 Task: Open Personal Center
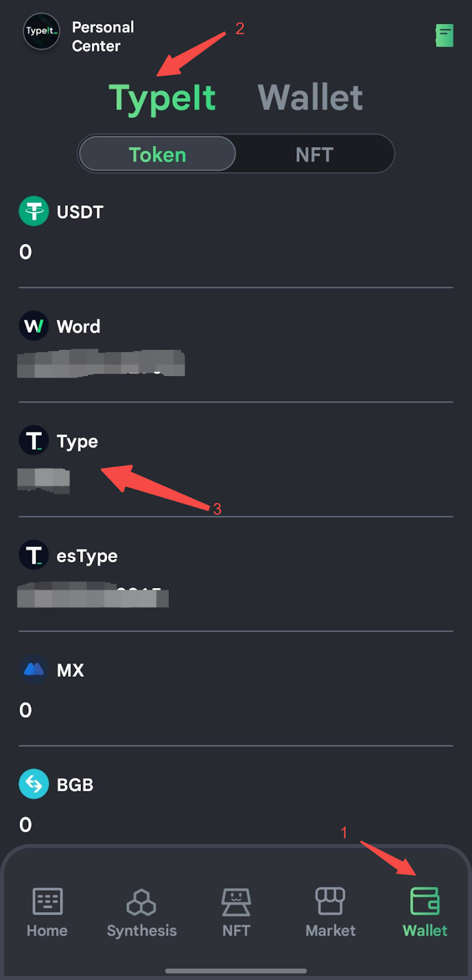pos(102,36)
